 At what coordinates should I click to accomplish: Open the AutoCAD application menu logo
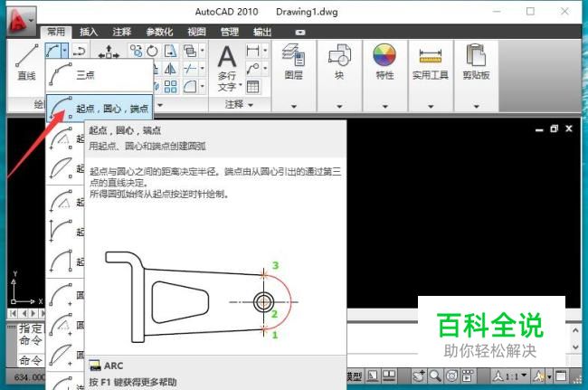(x=21, y=21)
